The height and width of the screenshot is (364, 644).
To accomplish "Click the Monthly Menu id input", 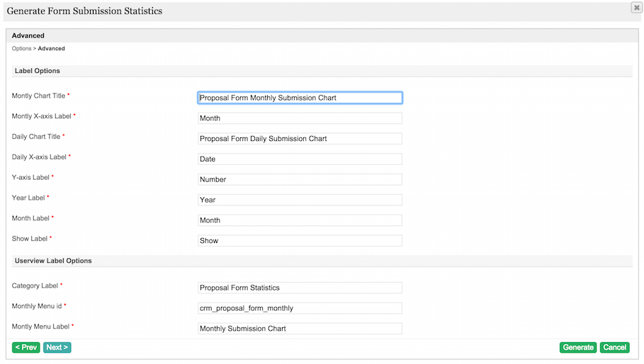I will coord(300,308).
